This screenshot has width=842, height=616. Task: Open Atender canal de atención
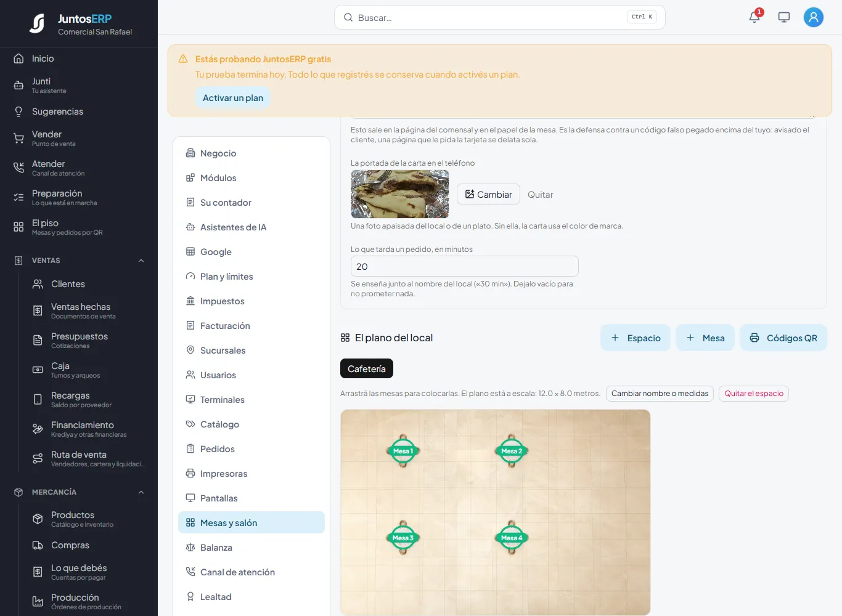point(79,168)
